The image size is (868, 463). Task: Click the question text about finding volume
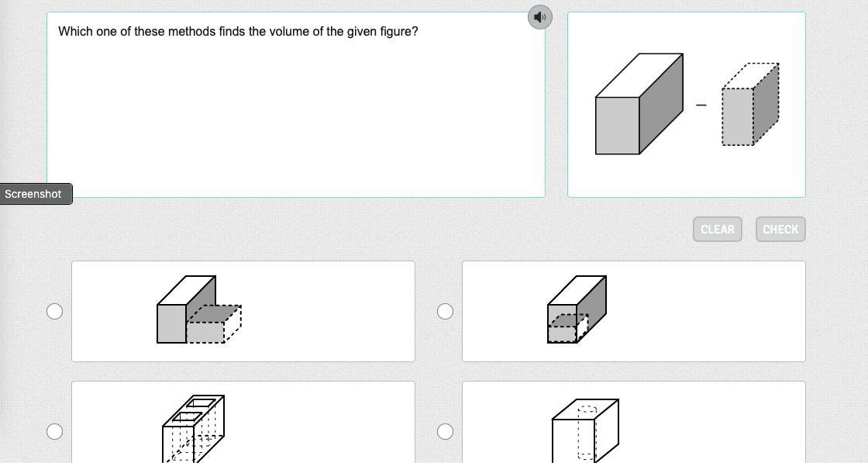pos(238,32)
